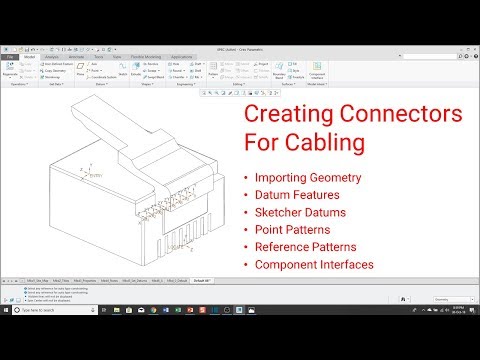Expand the Surfaces group
The width and height of the screenshot is (480, 360).
click(x=288, y=84)
